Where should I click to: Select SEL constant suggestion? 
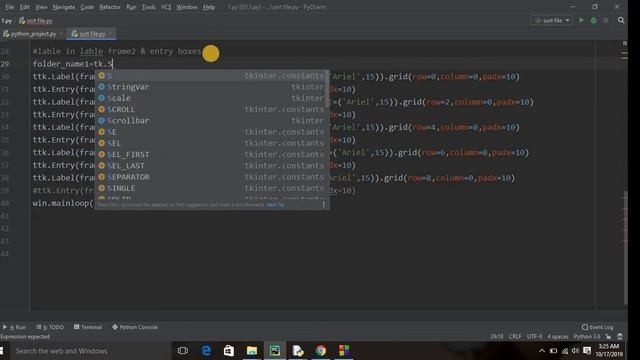[211, 143]
